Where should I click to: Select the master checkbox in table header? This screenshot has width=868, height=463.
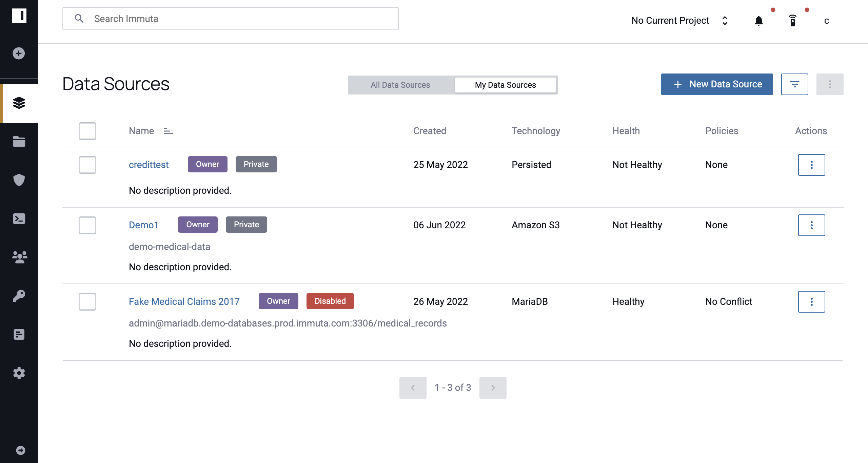(88, 131)
